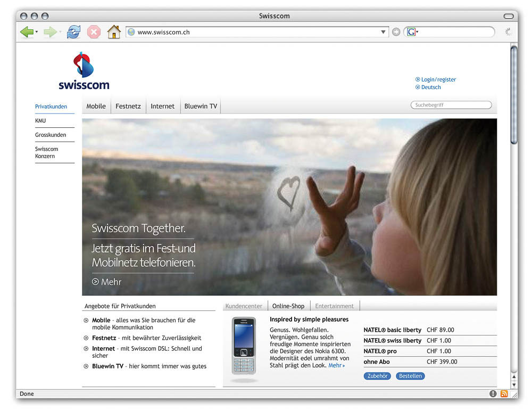532x409 pixels.
Task: Expand the address bar URL dropdown
Action: (x=383, y=32)
